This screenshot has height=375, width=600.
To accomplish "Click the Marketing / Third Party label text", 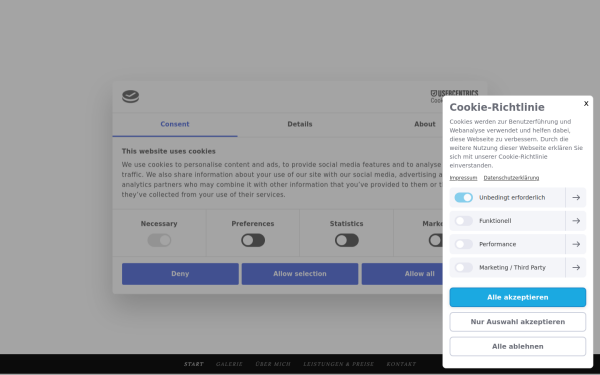I will (512, 267).
